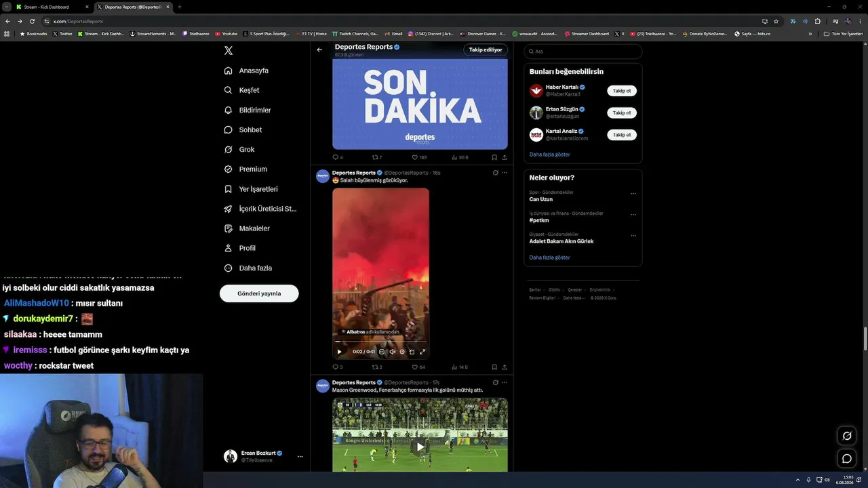
Task: Open more options on the Salah post
Action: pos(505,173)
